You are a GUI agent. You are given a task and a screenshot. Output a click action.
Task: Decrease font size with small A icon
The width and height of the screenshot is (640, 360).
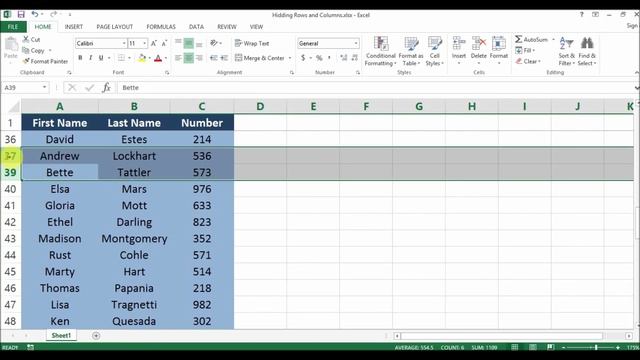(164, 43)
